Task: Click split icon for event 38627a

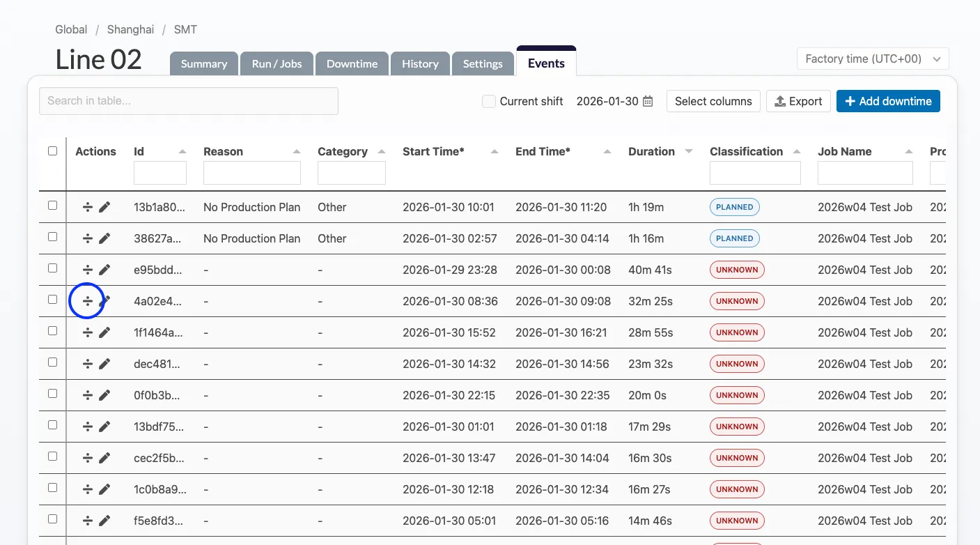Action: click(87, 238)
